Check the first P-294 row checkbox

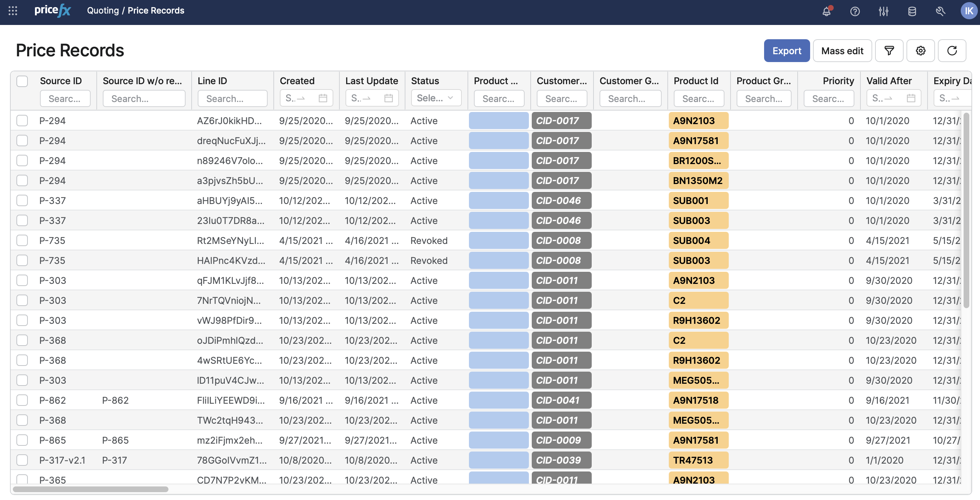click(x=22, y=121)
